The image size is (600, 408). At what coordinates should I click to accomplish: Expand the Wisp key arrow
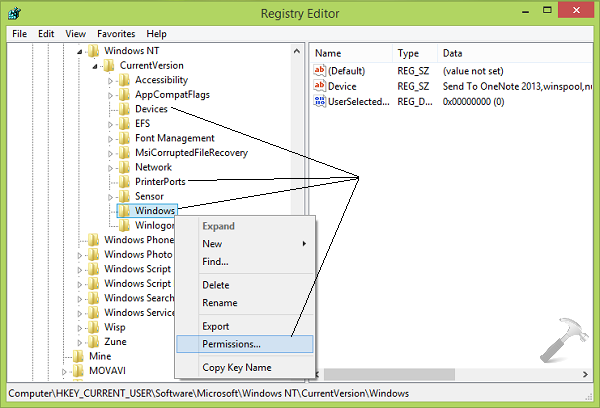(x=80, y=326)
